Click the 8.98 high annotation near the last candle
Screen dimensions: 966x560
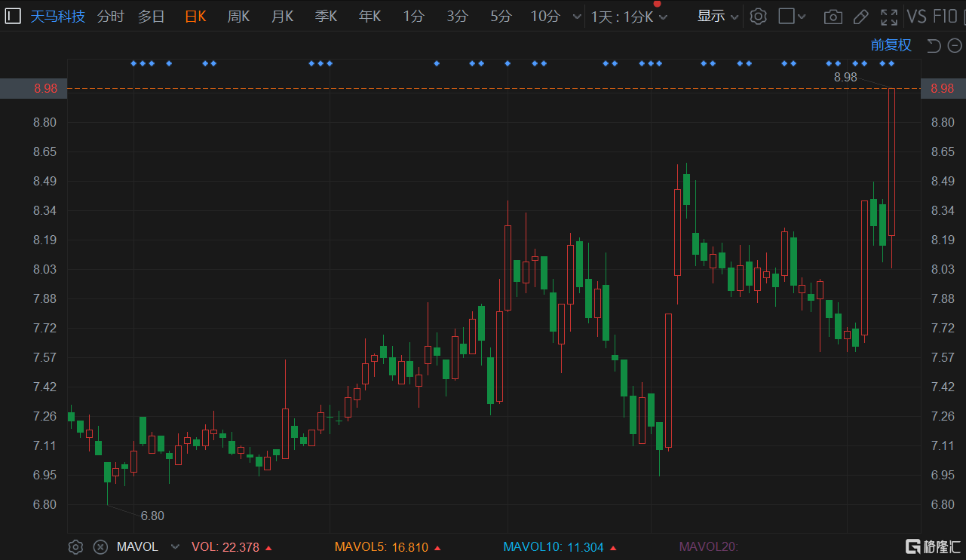click(845, 77)
